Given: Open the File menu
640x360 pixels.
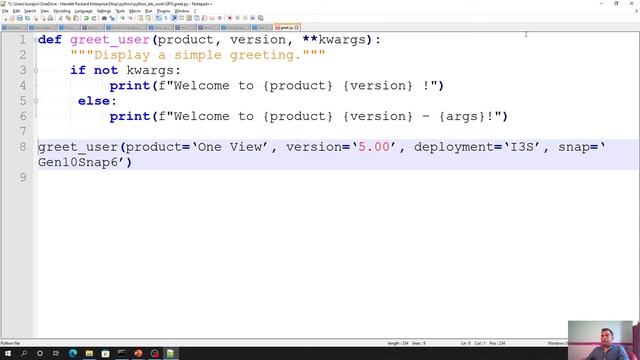Looking at the screenshot, I should [5, 11].
